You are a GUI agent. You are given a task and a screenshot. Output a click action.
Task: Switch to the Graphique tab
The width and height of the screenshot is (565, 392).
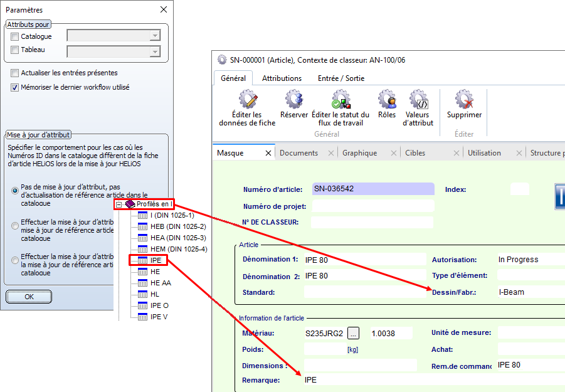[359, 153]
